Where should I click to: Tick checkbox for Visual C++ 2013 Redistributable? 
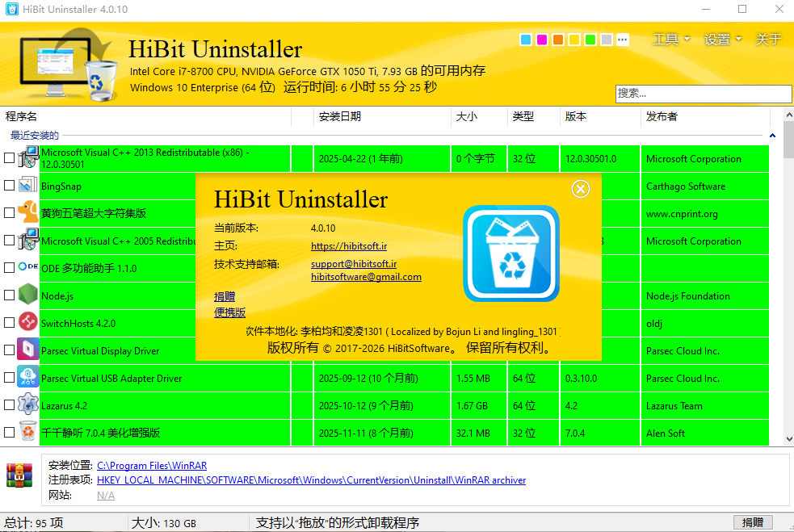point(9,158)
